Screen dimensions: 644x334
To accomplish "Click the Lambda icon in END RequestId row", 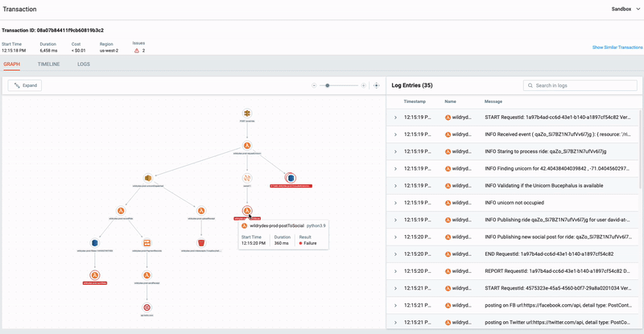I will click(448, 254).
